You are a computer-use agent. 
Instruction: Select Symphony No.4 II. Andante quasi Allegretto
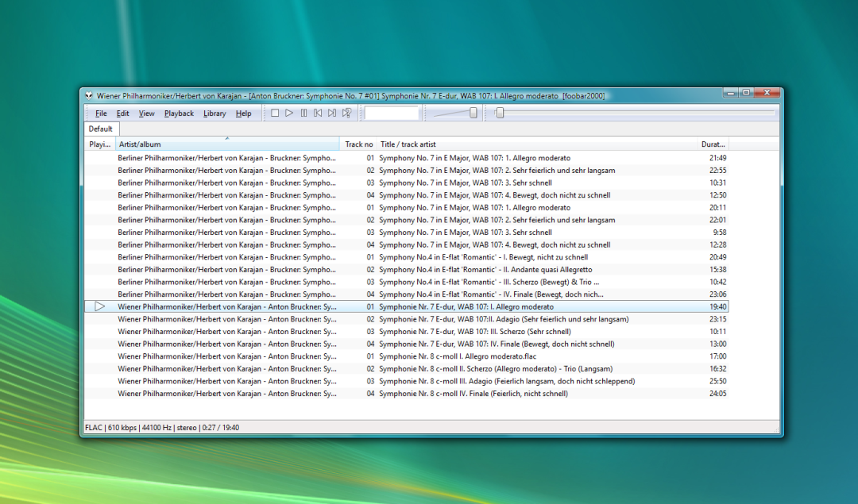(407, 270)
